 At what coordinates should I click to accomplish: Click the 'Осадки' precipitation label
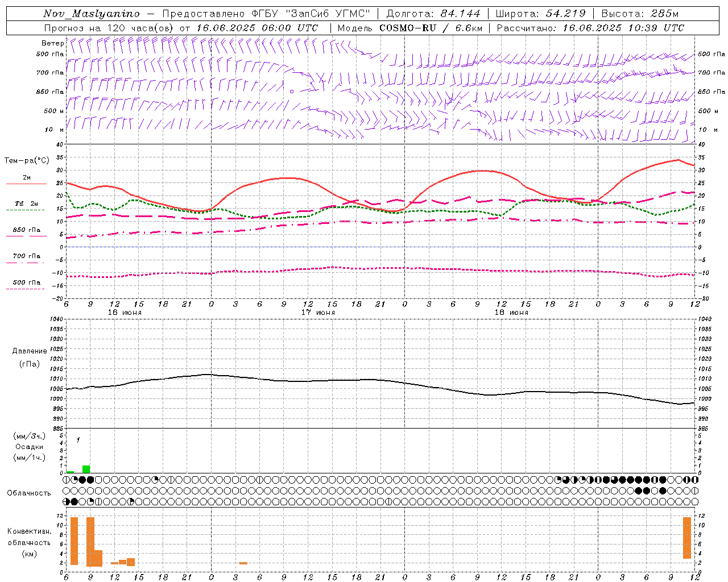pyautogui.click(x=30, y=447)
